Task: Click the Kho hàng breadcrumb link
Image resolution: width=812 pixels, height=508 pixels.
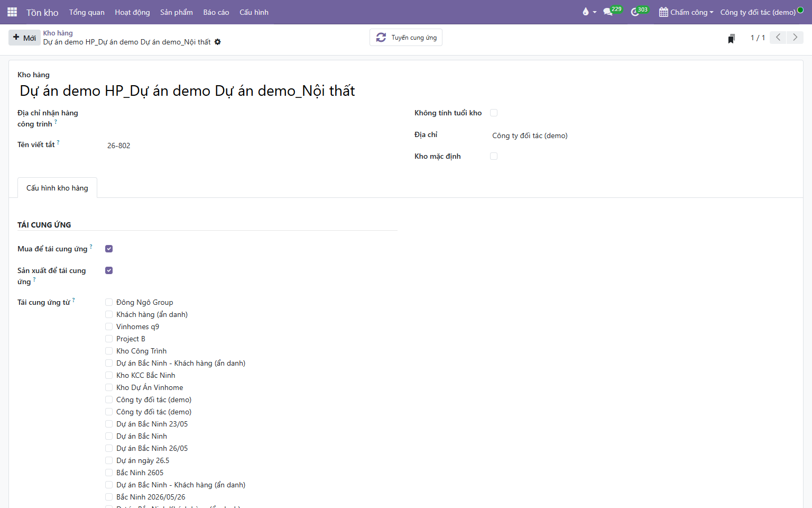Action: coord(58,33)
